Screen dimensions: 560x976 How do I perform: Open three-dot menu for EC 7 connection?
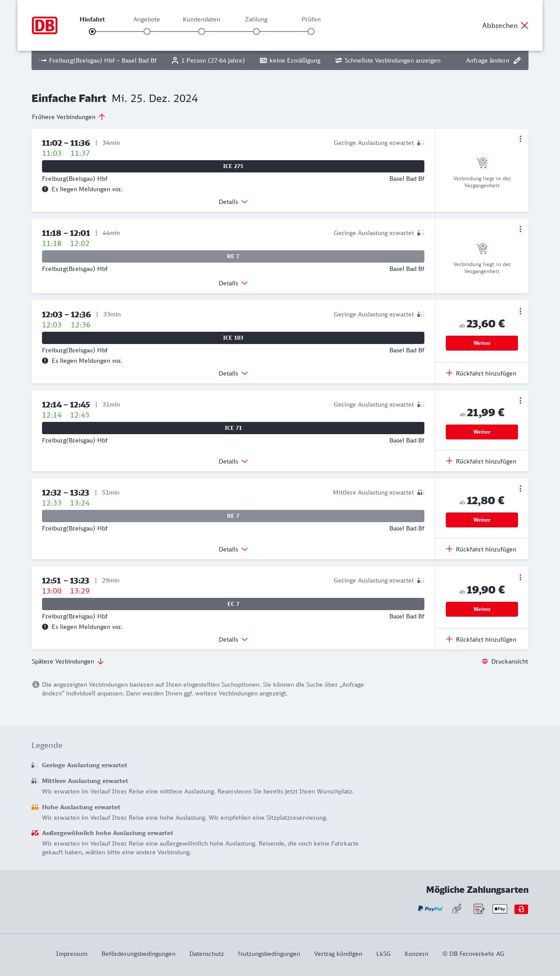coord(520,577)
